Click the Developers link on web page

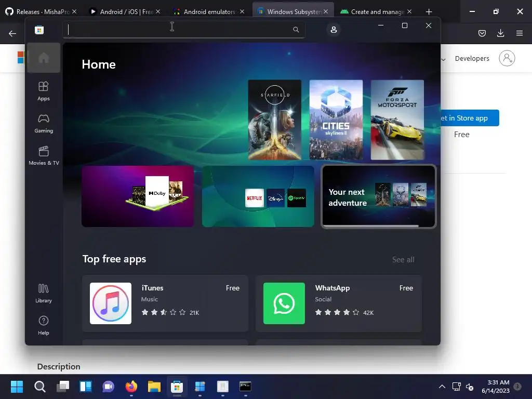coord(472,58)
